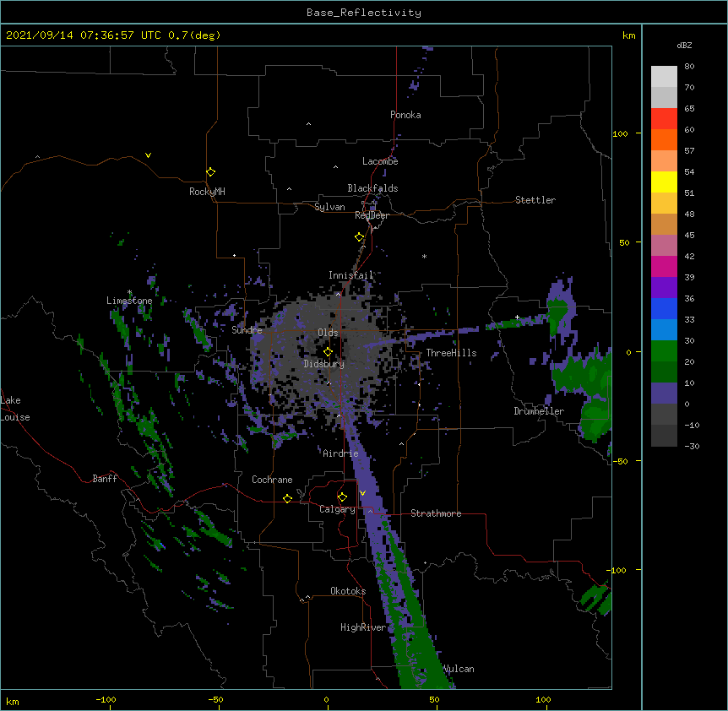Click the Strathmore town label
This screenshot has width=728, height=711.
click(436, 513)
